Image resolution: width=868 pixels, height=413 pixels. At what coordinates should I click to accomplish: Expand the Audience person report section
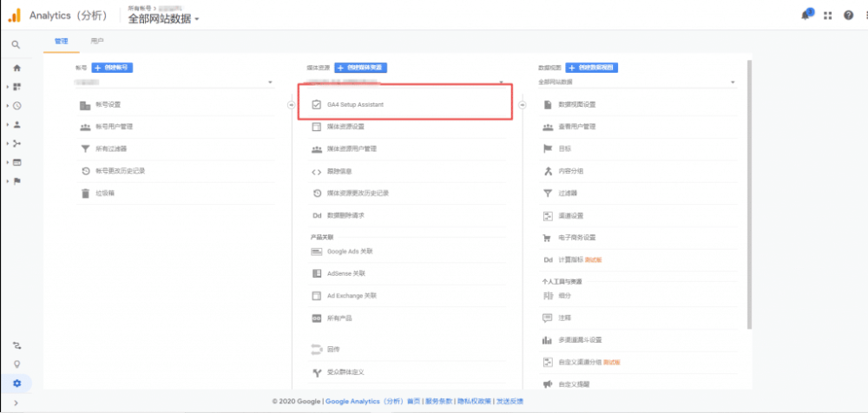coord(16,124)
